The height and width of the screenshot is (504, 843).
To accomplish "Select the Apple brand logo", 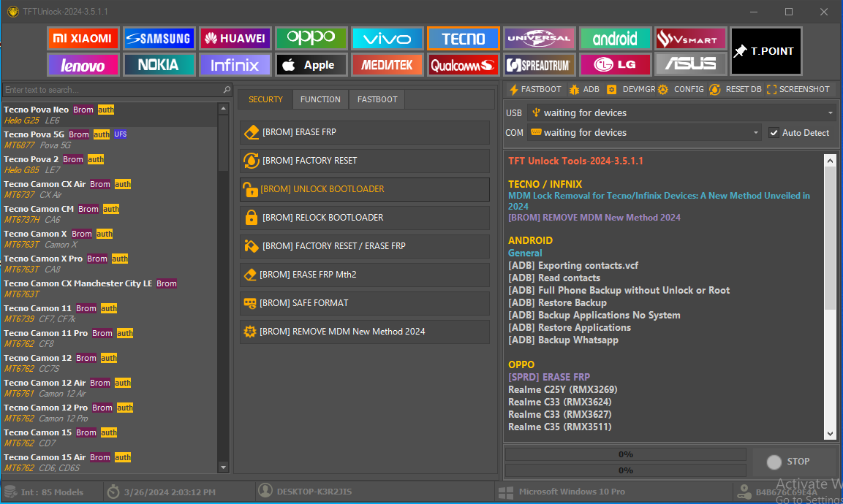I will click(311, 65).
